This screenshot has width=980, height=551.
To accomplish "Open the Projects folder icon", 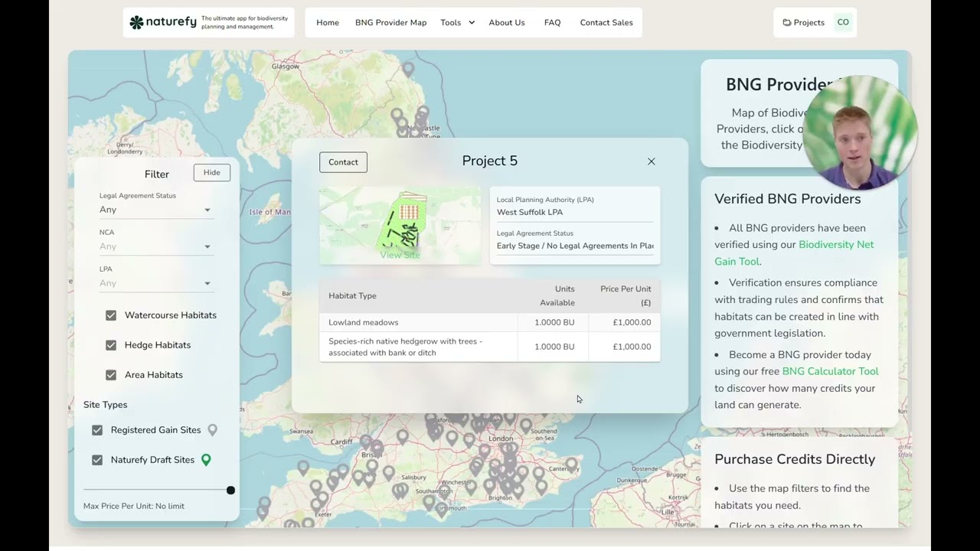I will pyautogui.click(x=786, y=23).
